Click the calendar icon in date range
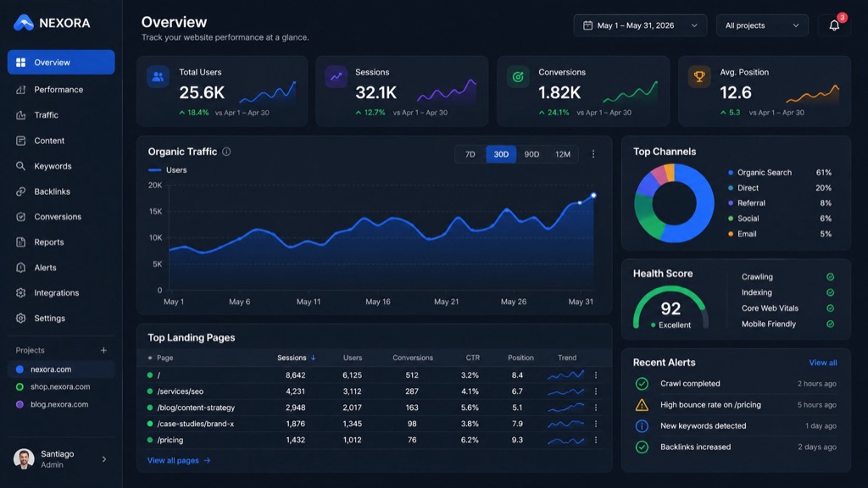 (x=588, y=25)
